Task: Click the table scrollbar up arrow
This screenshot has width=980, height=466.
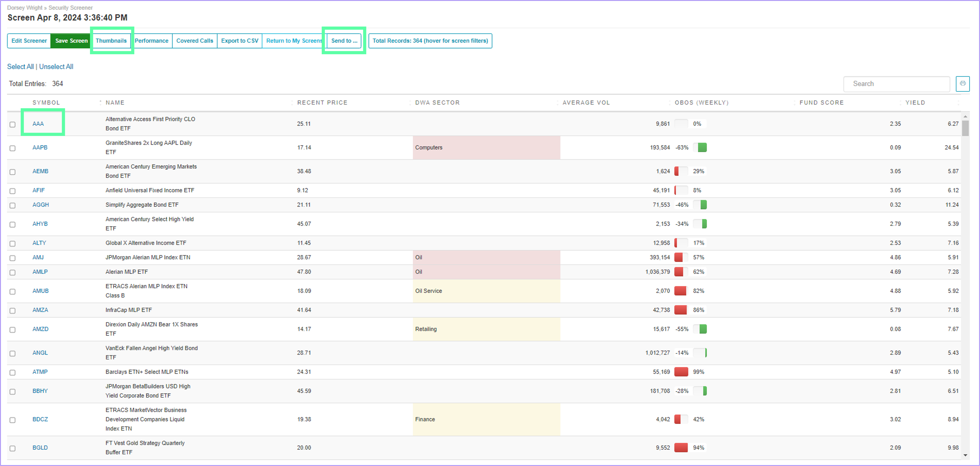Action: coord(965,116)
